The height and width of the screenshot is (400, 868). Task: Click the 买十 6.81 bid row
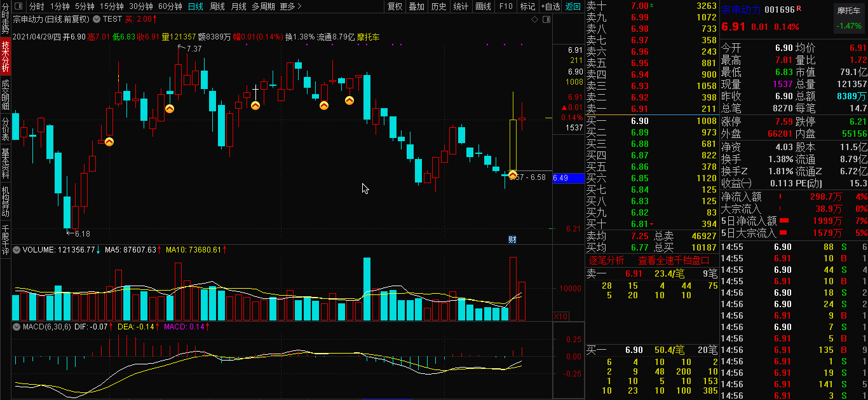pos(651,224)
